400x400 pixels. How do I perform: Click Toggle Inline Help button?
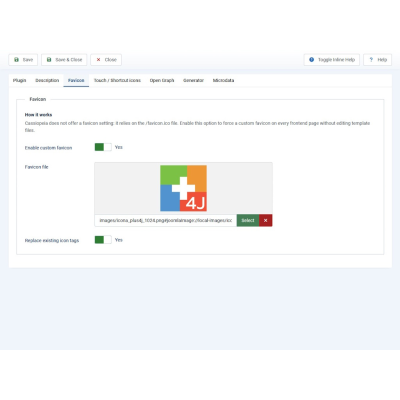(332, 60)
